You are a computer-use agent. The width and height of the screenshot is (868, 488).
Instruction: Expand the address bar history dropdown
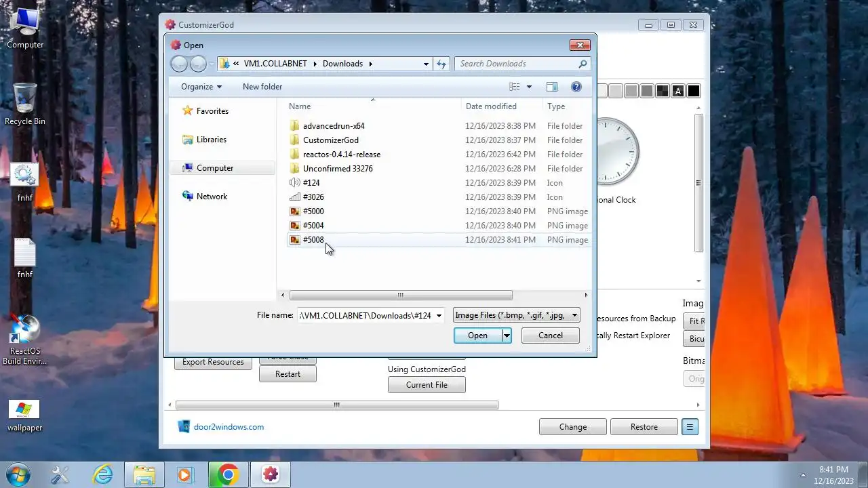(x=426, y=64)
